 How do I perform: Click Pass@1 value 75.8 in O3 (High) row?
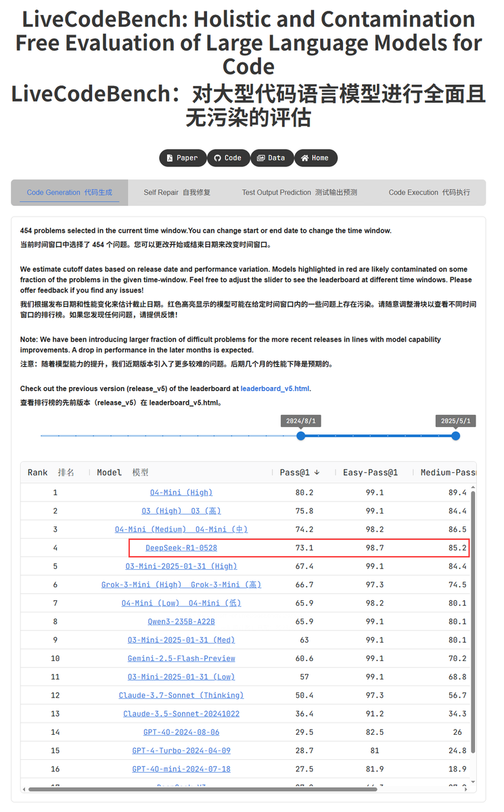[x=305, y=511]
